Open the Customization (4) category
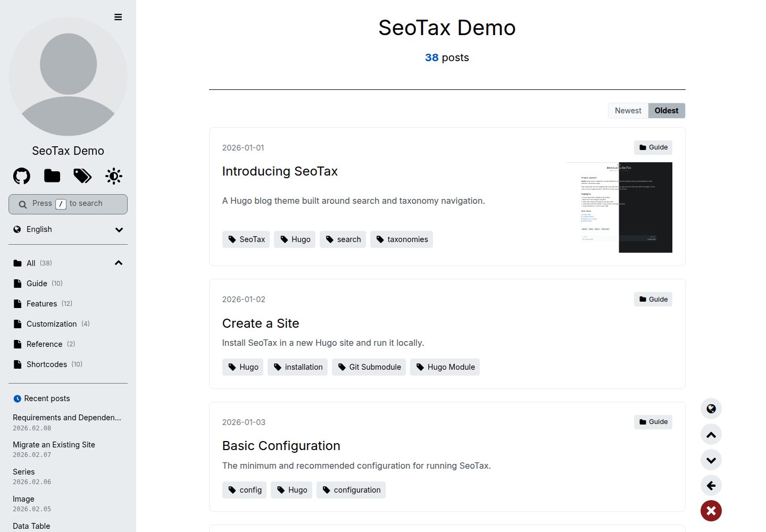766x532 pixels. click(52, 324)
